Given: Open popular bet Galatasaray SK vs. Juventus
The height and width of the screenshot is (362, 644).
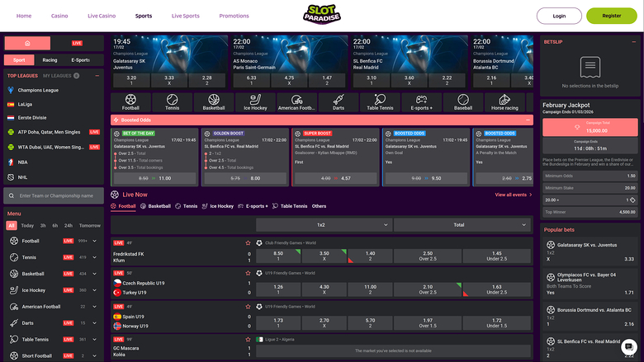Looking at the screenshot, I should [590, 252].
